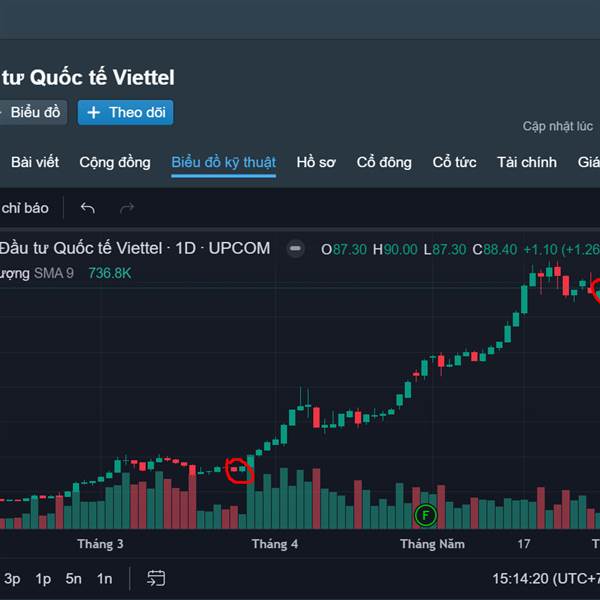The width and height of the screenshot is (600, 600).
Task: Collapse the chart legend with minus icon
Action: (295, 249)
